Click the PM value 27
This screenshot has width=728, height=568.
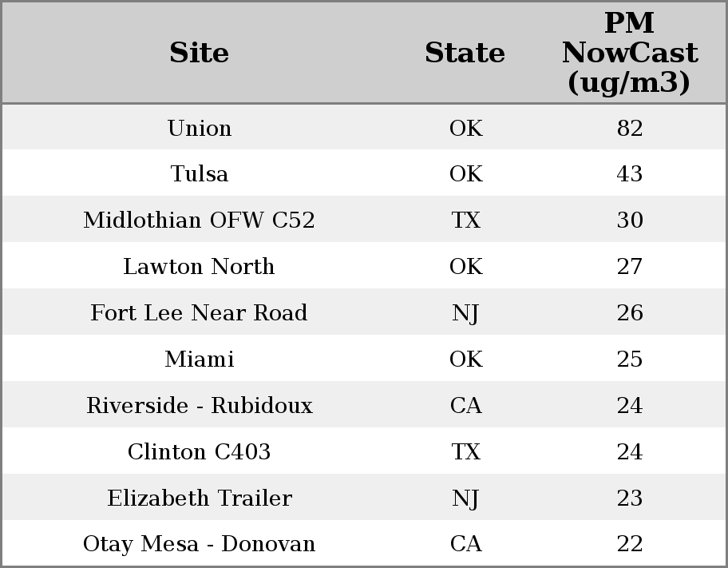[x=629, y=267]
